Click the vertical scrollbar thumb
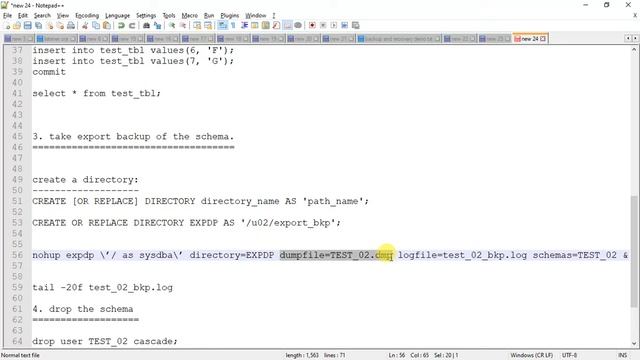640x360 pixels. coord(634,251)
